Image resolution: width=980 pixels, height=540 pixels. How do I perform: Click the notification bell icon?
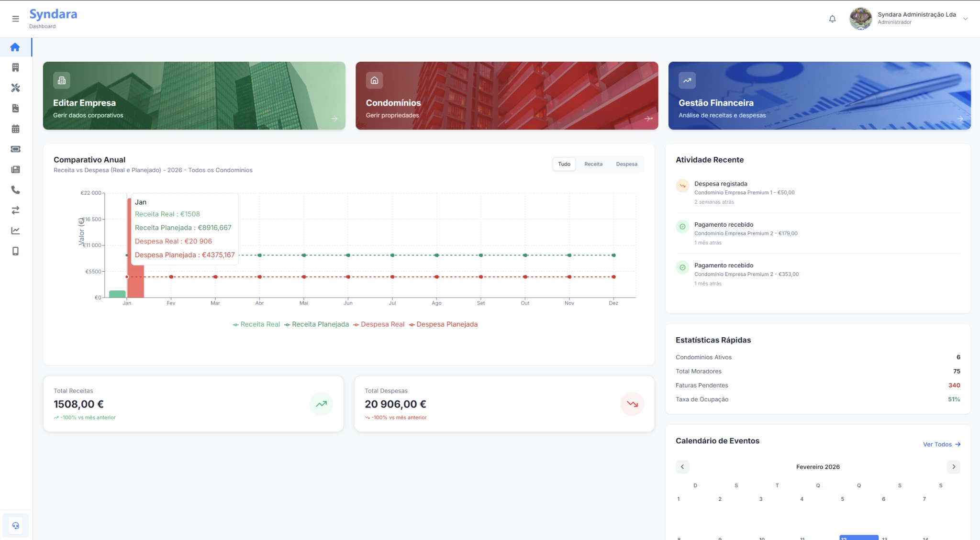832,19
